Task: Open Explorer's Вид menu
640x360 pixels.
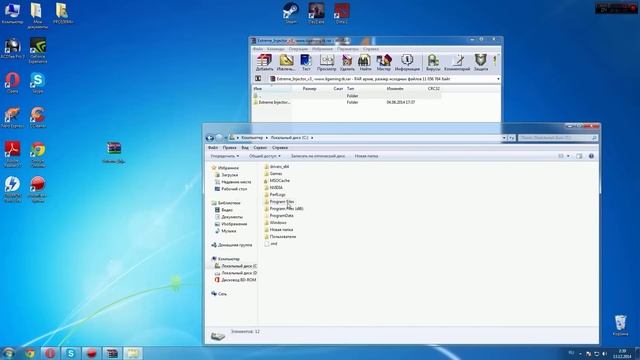Action: (245, 148)
